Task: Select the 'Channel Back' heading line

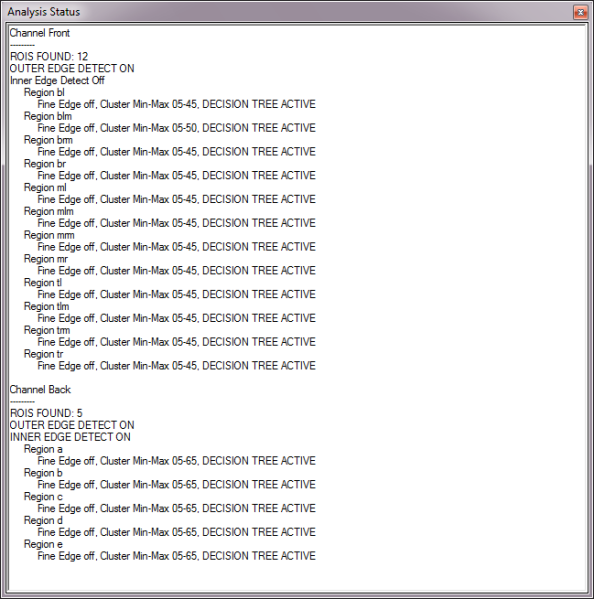Action: pos(40,390)
